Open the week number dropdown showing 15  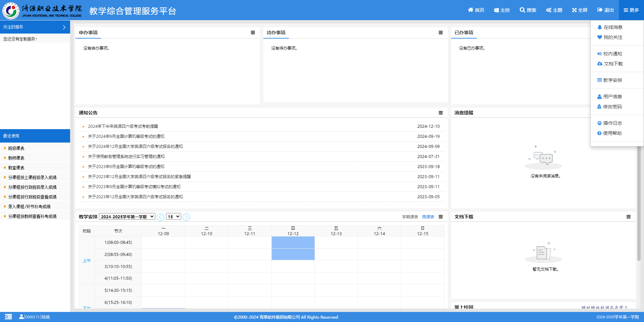(173, 217)
